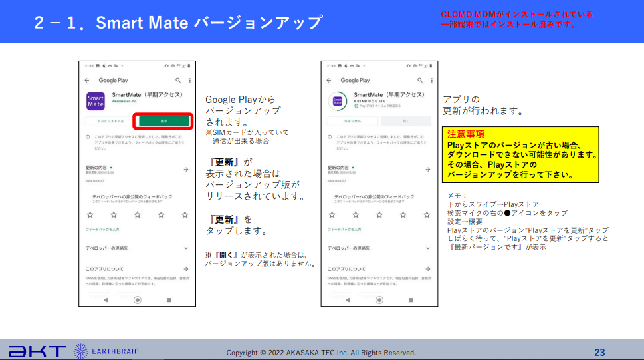Click the "メモ：" memo heading
This screenshot has width=644, height=360.
[457, 196]
